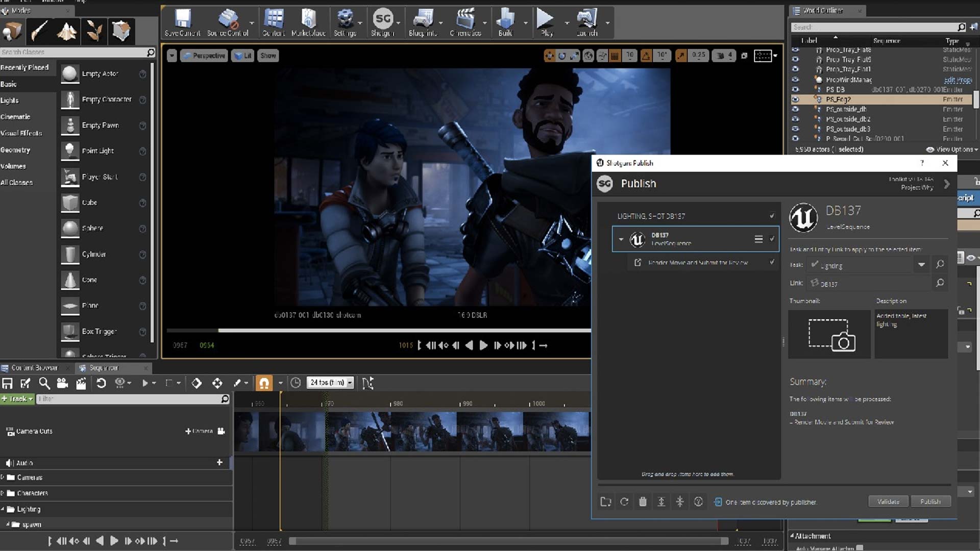Click the viewport playback progress bar
Viewport: 980px width, 551px height.
tap(378, 331)
